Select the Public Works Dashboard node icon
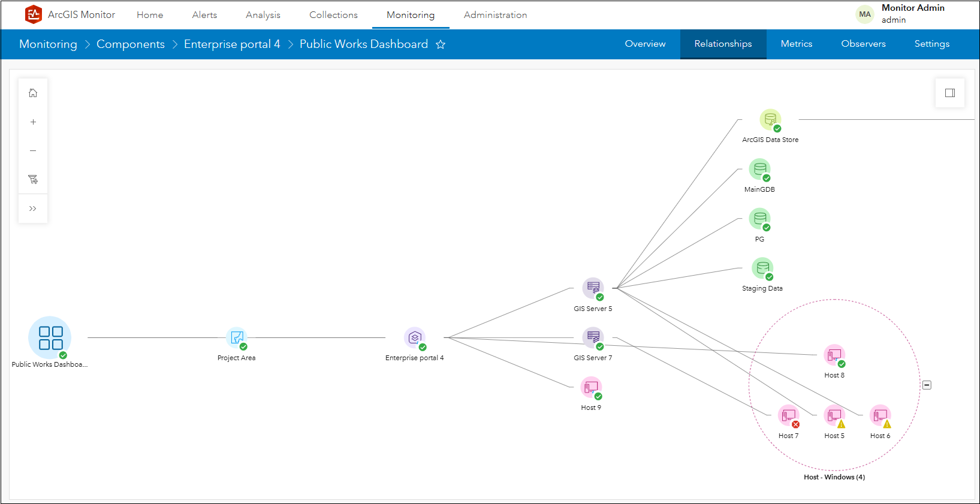The width and height of the screenshot is (980, 504). 50,337
